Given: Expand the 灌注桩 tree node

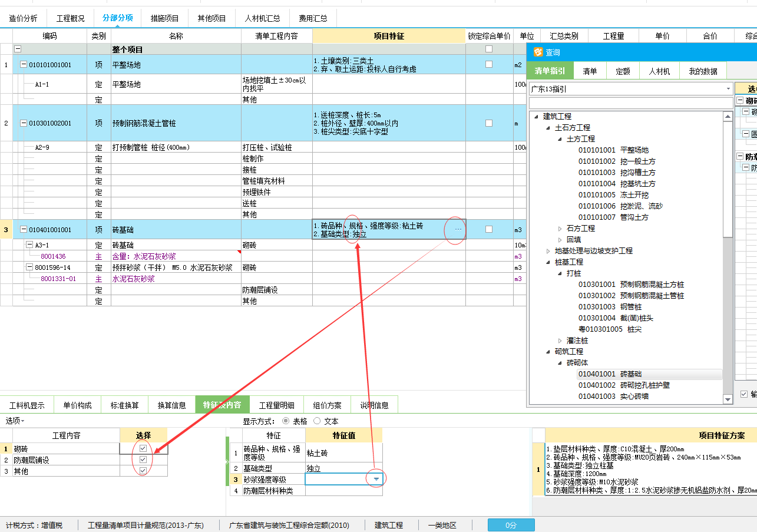Looking at the screenshot, I should [x=560, y=341].
